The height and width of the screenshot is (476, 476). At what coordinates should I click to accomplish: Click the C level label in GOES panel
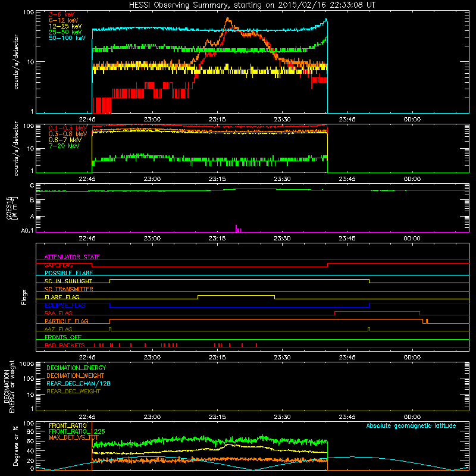coord(32,186)
